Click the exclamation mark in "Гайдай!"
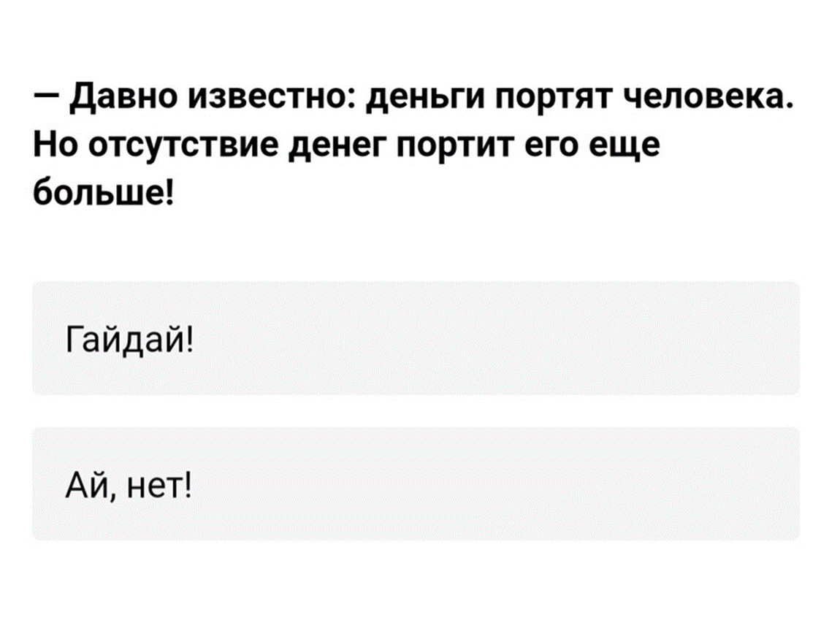 [191, 338]
